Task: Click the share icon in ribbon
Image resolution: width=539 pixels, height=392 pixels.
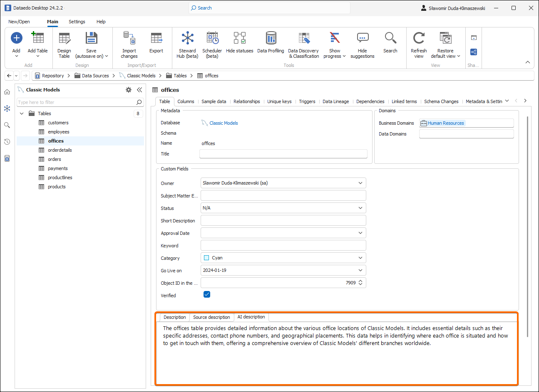Action: pos(474,52)
